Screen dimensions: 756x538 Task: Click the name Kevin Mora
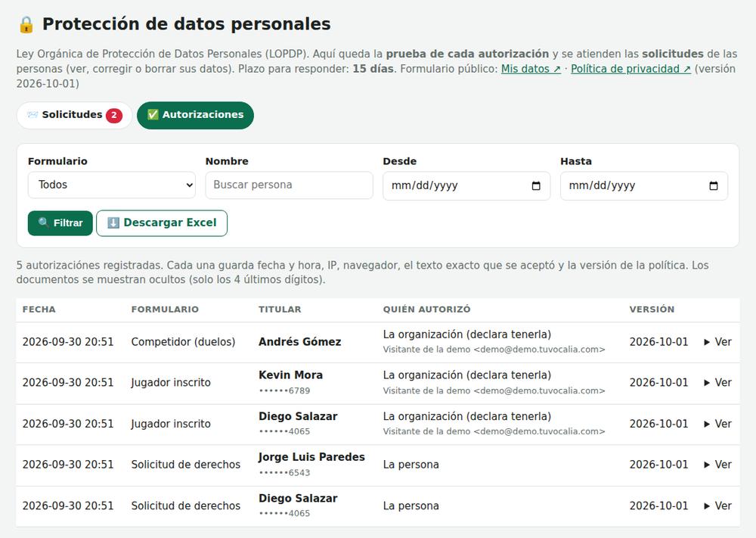291,375
